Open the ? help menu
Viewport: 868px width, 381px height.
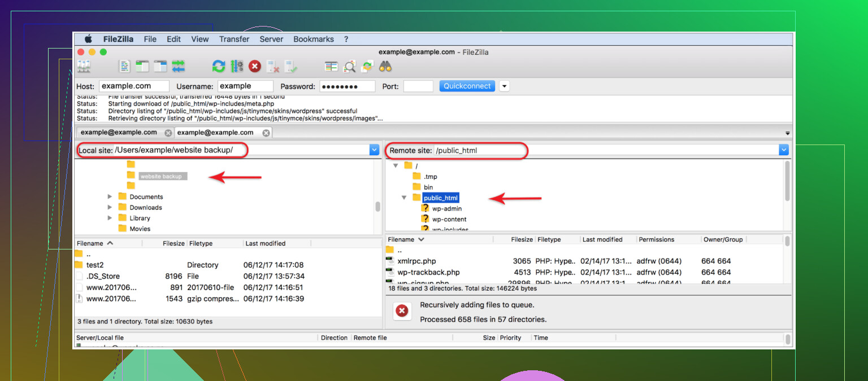(346, 39)
